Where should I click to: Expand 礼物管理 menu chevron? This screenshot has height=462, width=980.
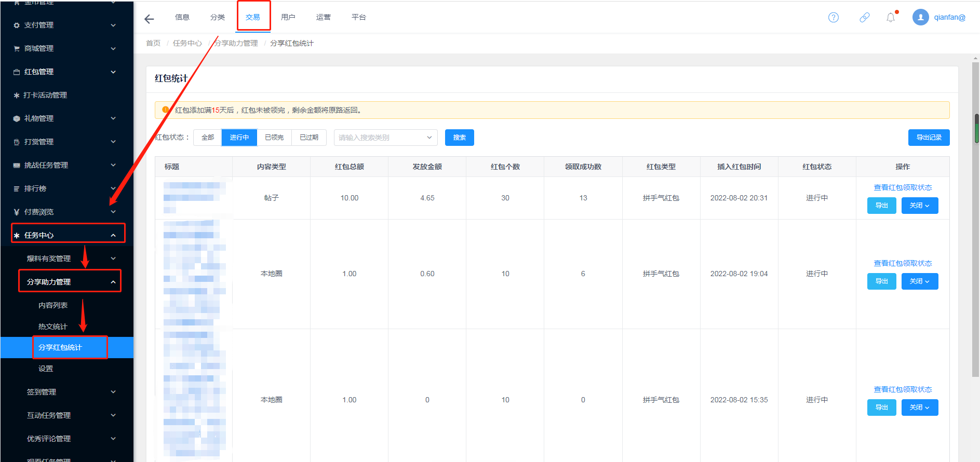point(113,119)
